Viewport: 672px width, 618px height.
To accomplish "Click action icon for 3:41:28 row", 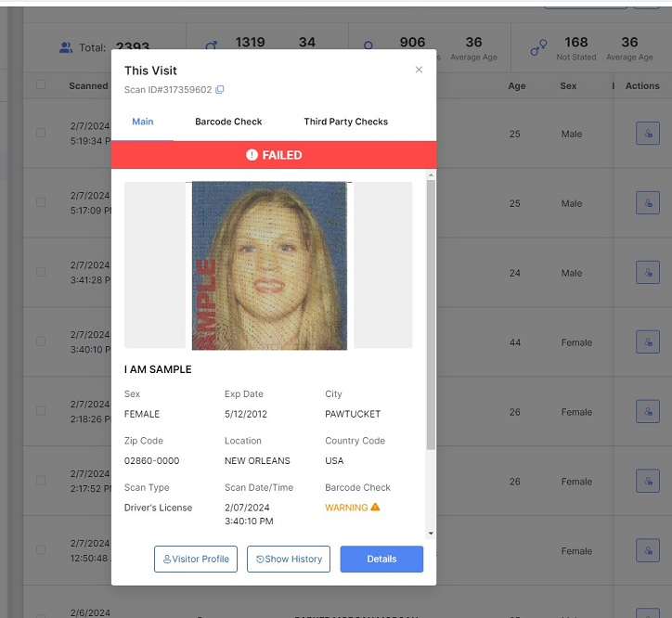I will (648, 272).
